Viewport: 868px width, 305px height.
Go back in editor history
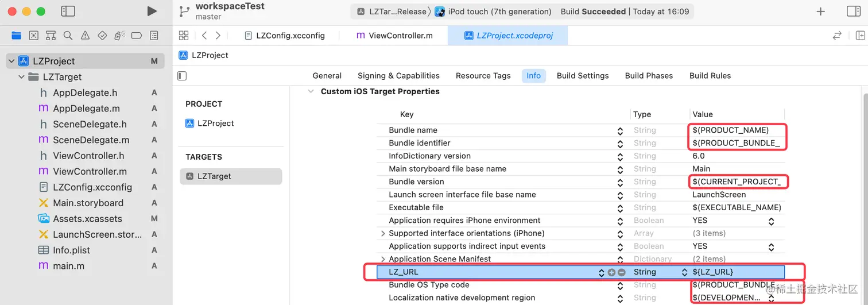coord(204,36)
